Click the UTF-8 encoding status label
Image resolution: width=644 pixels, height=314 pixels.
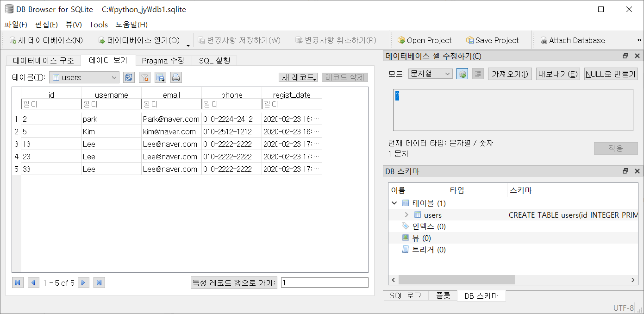624,308
